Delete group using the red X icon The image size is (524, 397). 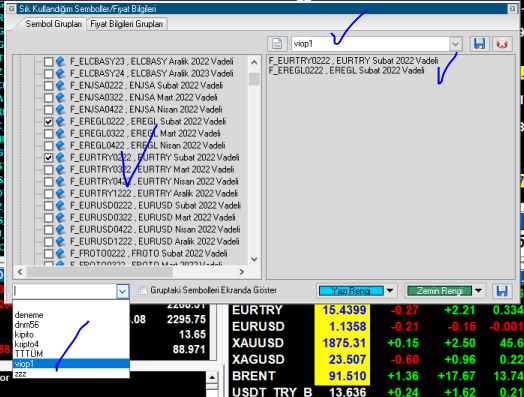pos(502,44)
